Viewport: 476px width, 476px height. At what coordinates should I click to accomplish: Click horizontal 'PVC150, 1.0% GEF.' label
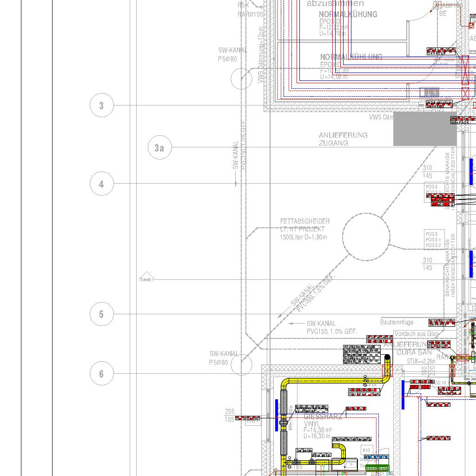click(332, 331)
